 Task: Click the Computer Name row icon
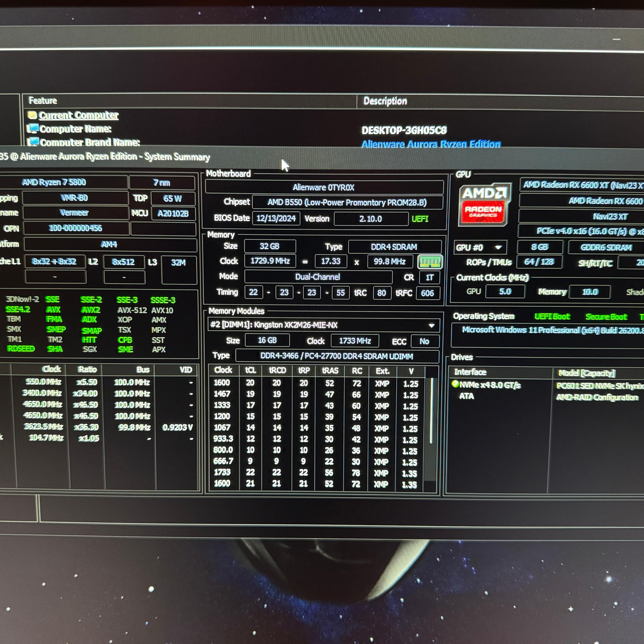click(33, 128)
